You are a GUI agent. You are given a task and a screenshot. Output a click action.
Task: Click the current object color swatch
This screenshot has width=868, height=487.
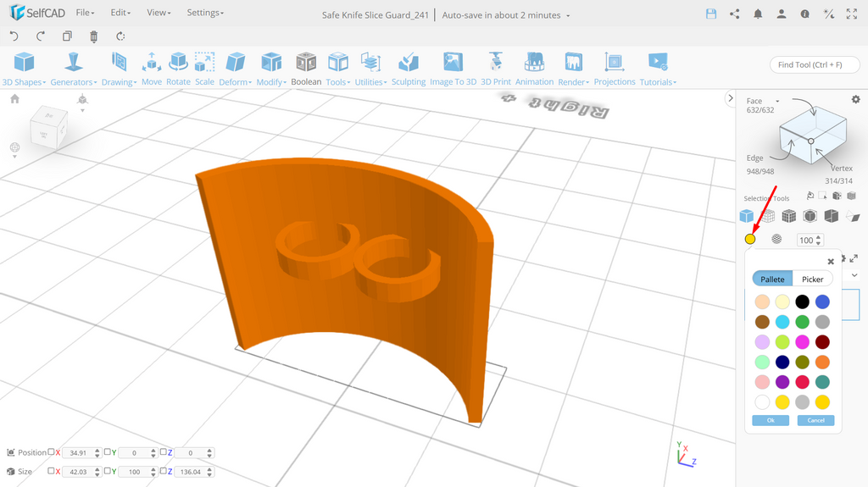(x=750, y=239)
